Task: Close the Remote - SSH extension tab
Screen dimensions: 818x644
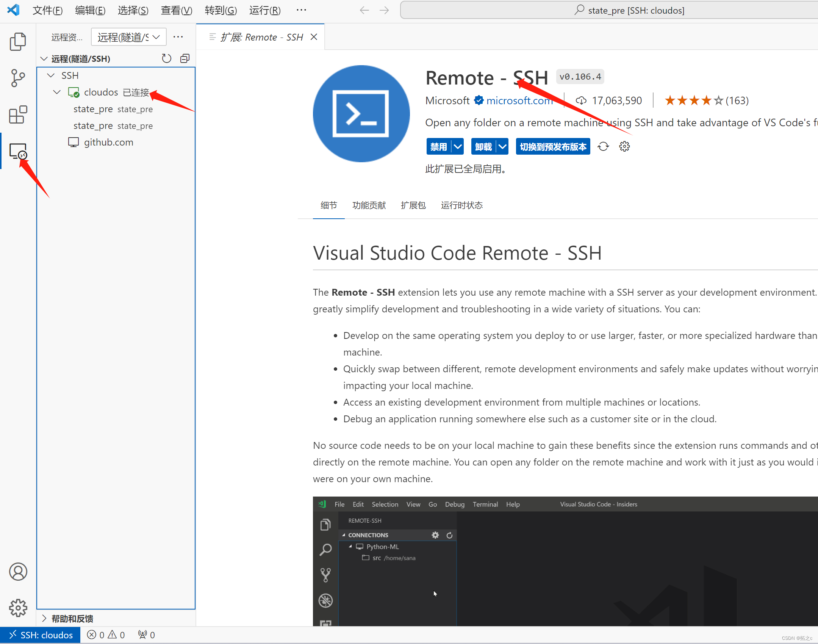Action: [314, 37]
